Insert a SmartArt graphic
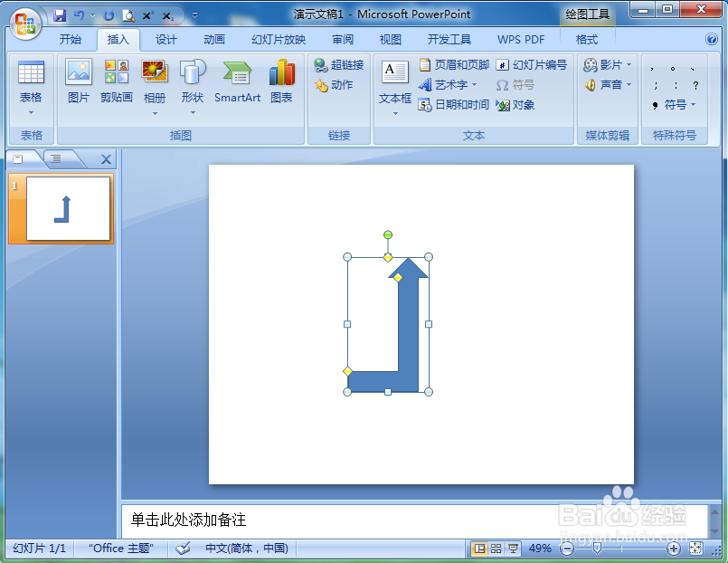This screenshot has height=563, width=728. 237,81
